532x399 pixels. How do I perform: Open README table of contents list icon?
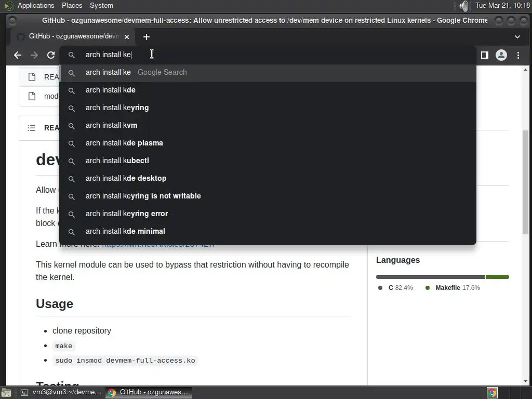(32, 128)
